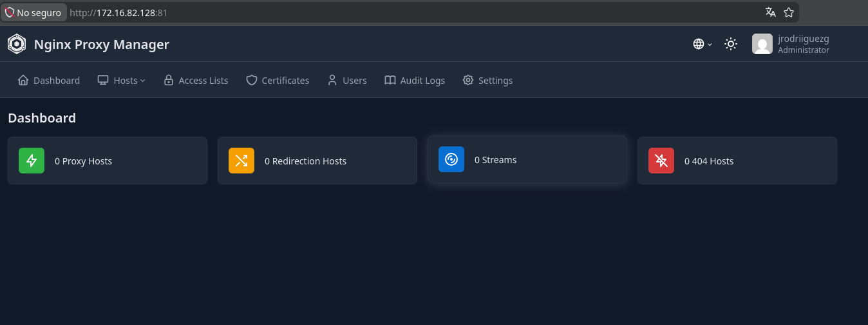Open the 0 404 Hosts card

[x=737, y=161]
